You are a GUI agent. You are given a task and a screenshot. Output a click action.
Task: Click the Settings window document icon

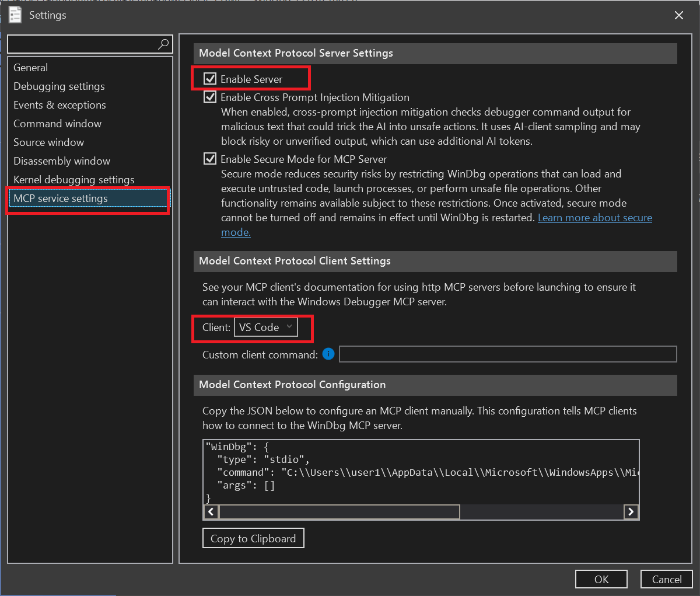[x=15, y=15]
